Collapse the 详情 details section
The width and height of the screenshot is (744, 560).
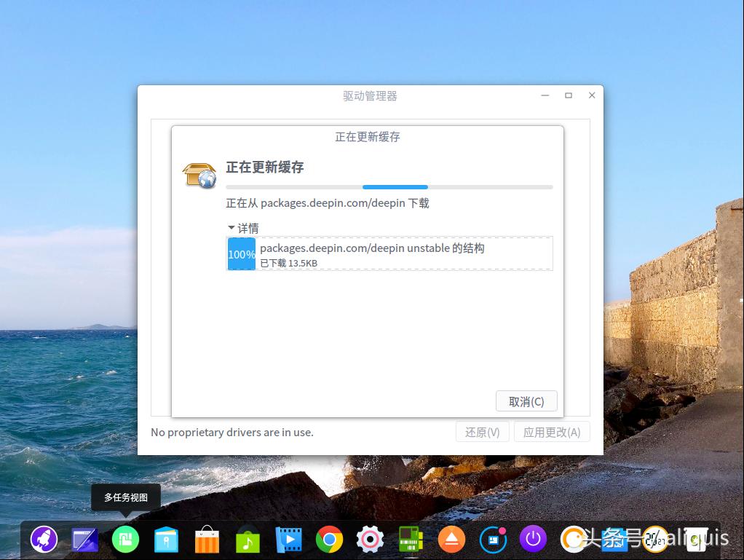point(244,228)
